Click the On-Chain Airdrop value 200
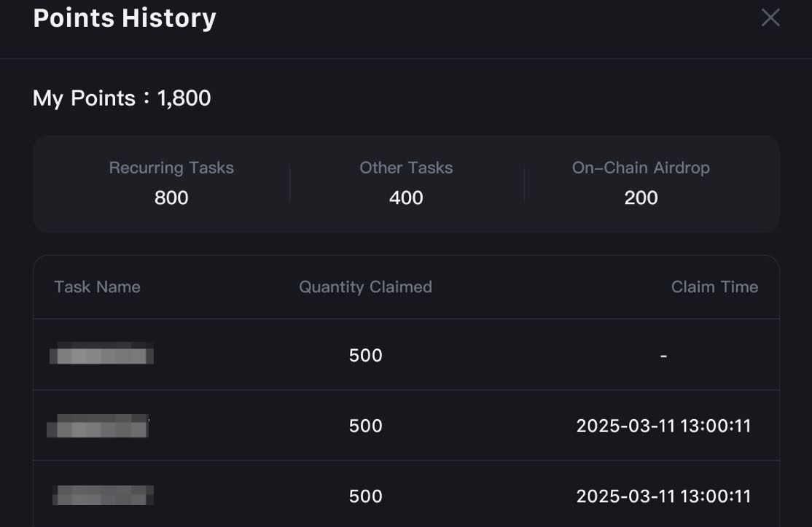Viewport: 812px width, 527px height. click(x=641, y=198)
